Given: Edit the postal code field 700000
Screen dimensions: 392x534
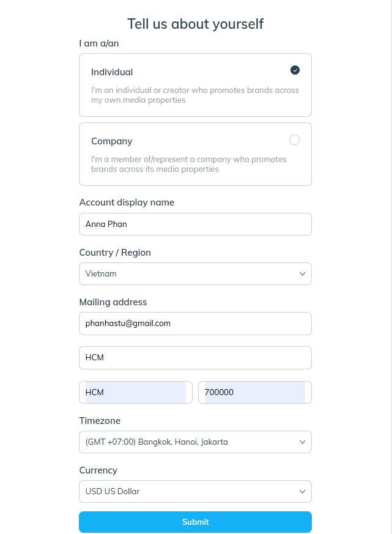Looking at the screenshot, I should click(255, 392).
